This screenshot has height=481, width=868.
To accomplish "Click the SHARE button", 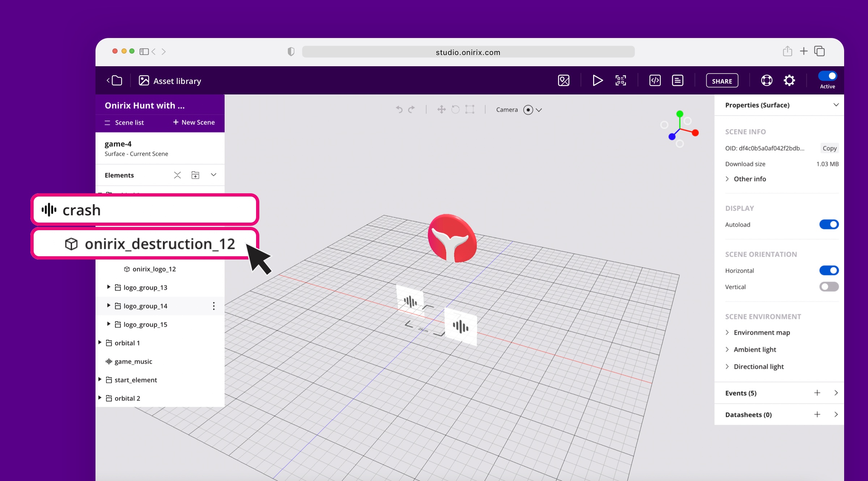I will tap(722, 81).
